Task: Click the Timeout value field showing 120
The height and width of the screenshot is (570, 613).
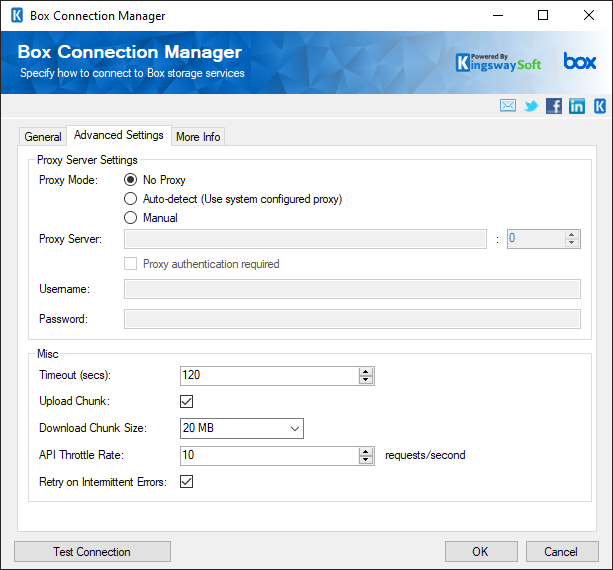Action: [269, 376]
